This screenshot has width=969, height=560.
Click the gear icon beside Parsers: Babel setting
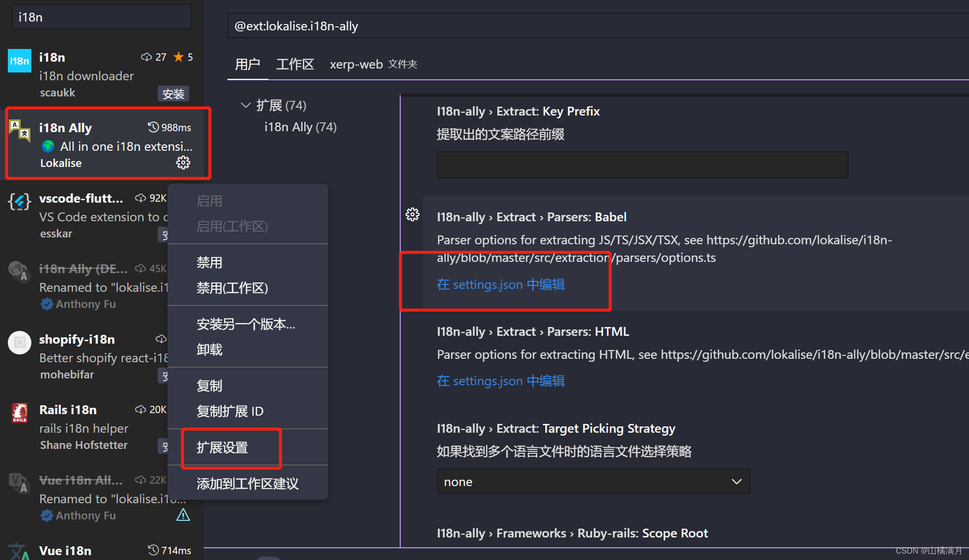coord(412,214)
